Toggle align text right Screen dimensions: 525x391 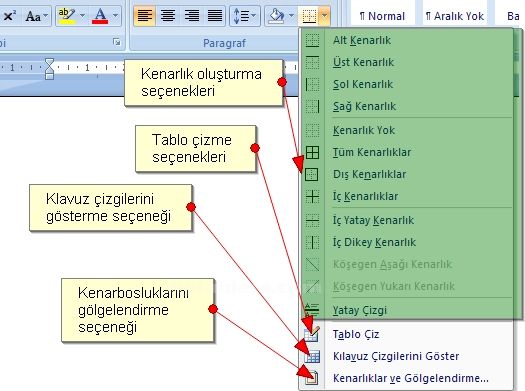pos(192,16)
